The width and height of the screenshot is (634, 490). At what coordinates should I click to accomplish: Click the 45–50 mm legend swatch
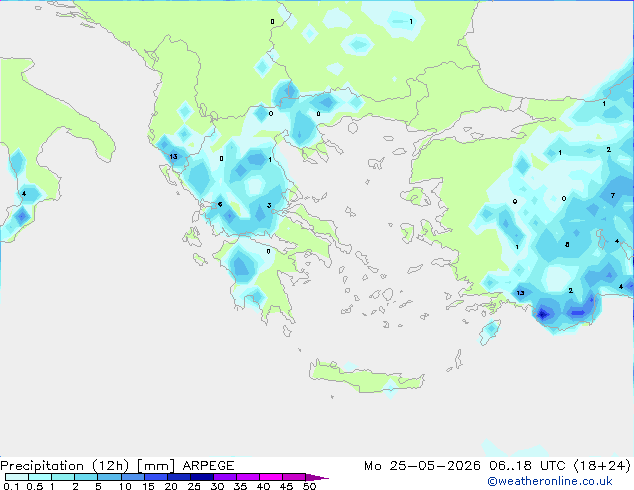(x=294, y=477)
